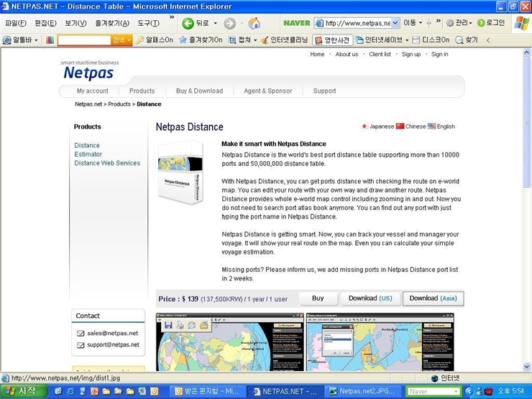Open the 이동 dropdown arrow
532x399 pixels.
421,23
